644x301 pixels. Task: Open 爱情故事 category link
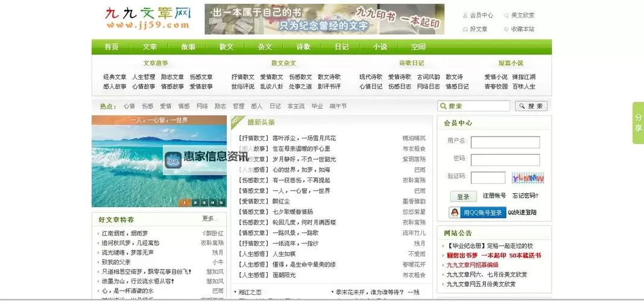point(201,87)
